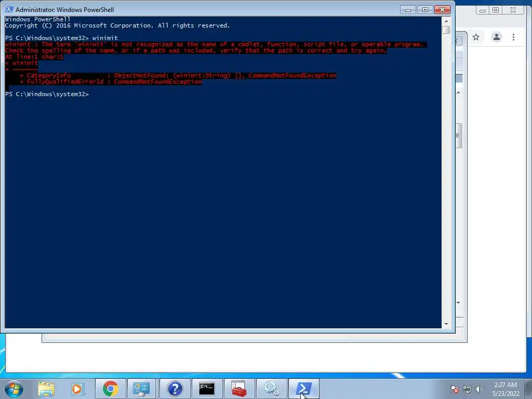
Task: Click the Chrome page scrollbar thumb
Action: click(458, 136)
